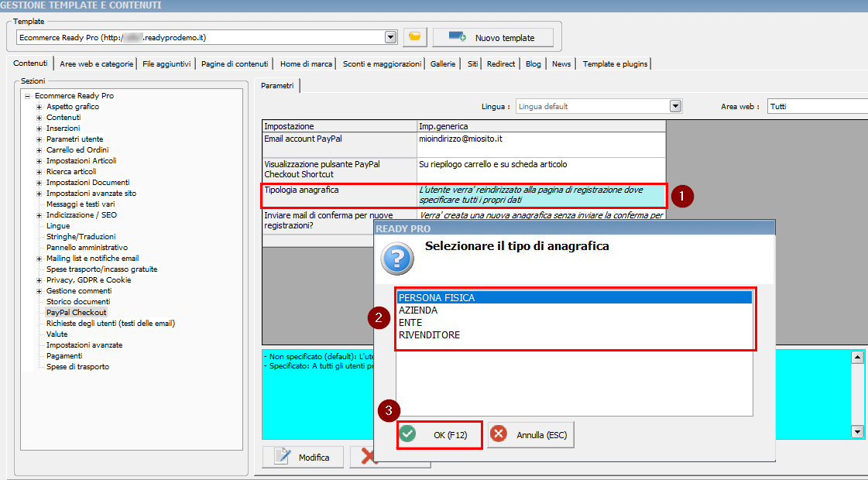Select ENTE in the anagrafica list
868x480 pixels.
574,322
